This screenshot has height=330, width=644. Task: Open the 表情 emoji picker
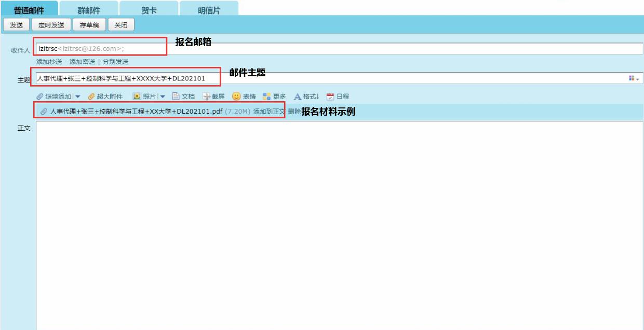point(236,97)
